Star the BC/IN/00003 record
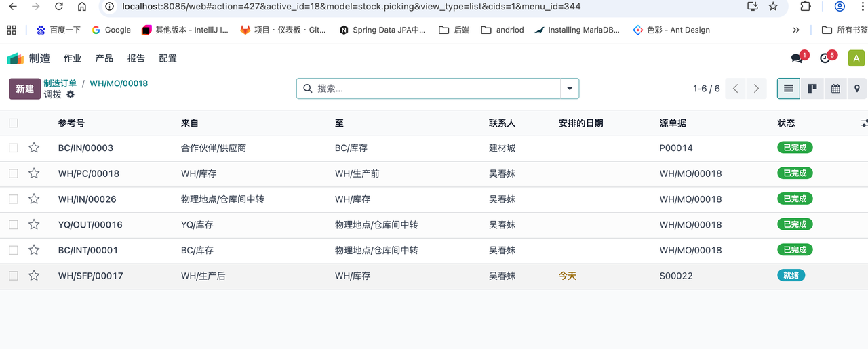The image size is (868, 349). pos(34,148)
